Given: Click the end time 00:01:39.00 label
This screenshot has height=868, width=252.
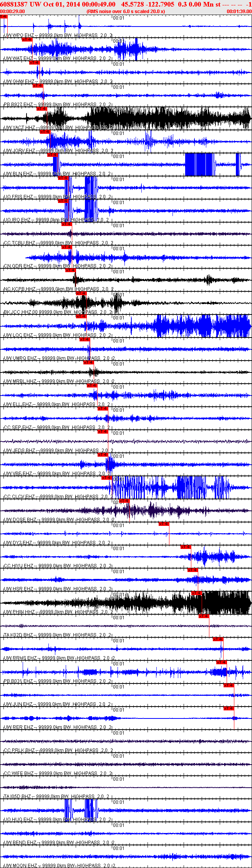Looking at the screenshot, I should [x=239, y=12].
